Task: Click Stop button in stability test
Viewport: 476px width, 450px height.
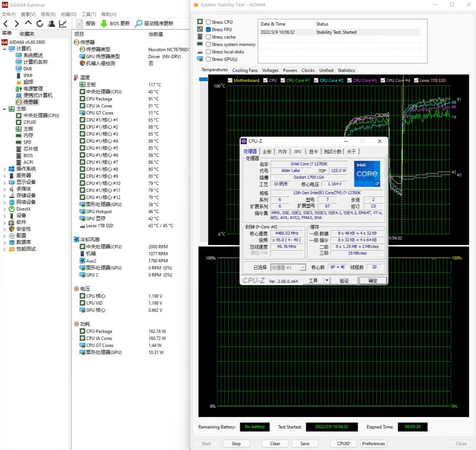Action: point(236,443)
